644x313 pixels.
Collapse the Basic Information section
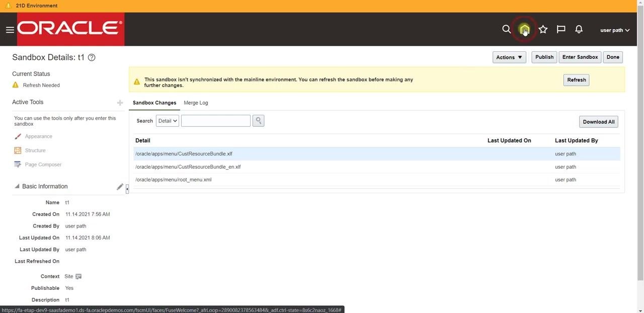(17, 186)
